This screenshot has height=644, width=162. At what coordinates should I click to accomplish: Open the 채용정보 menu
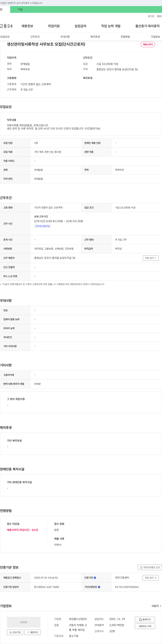(x=27, y=26)
